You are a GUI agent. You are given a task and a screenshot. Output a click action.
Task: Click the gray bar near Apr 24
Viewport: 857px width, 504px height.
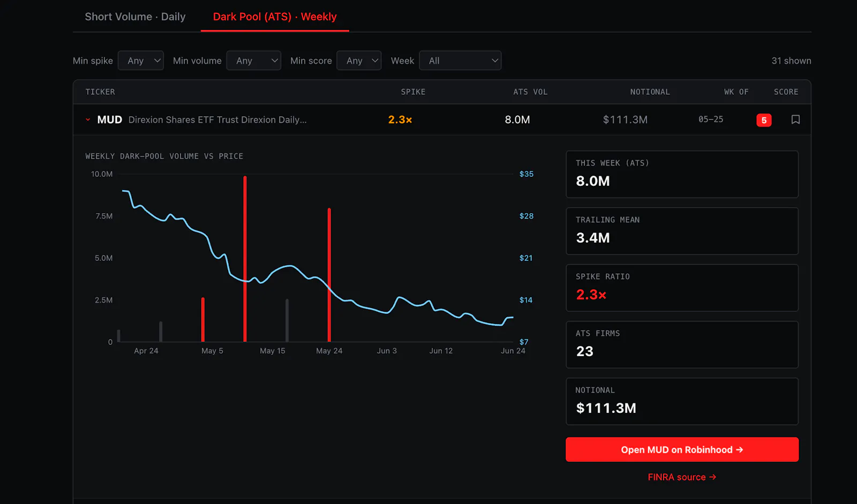point(161,332)
